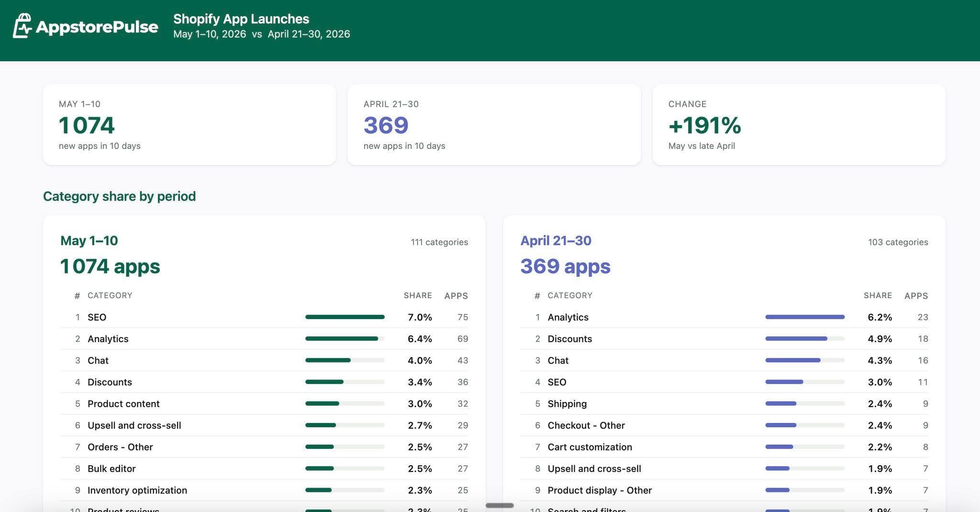
Task: Select the Checkout - Other row
Action: (724, 425)
